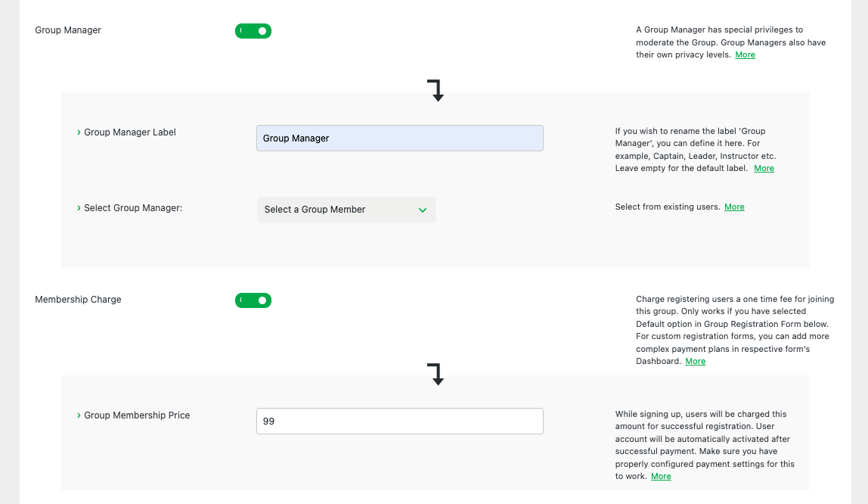The height and width of the screenshot is (504, 868).
Task: Click the arrow icon below Membership Charge toggle
Action: point(436,374)
